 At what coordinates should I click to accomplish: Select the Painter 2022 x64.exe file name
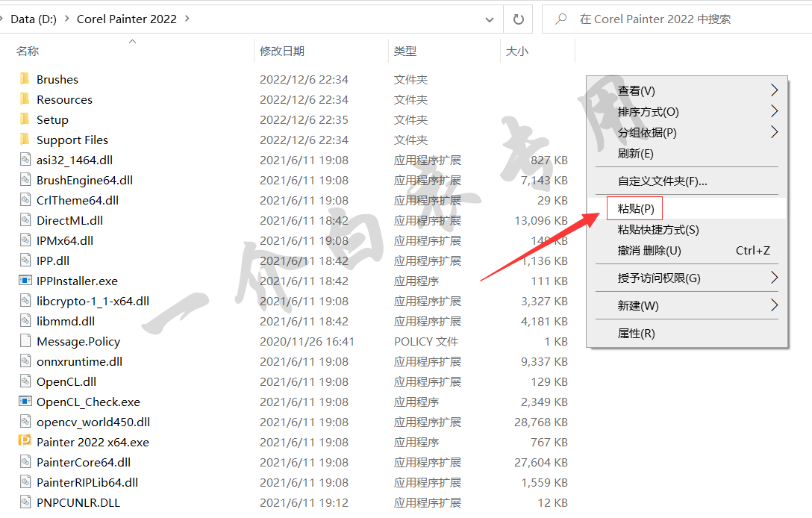point(93,442)
